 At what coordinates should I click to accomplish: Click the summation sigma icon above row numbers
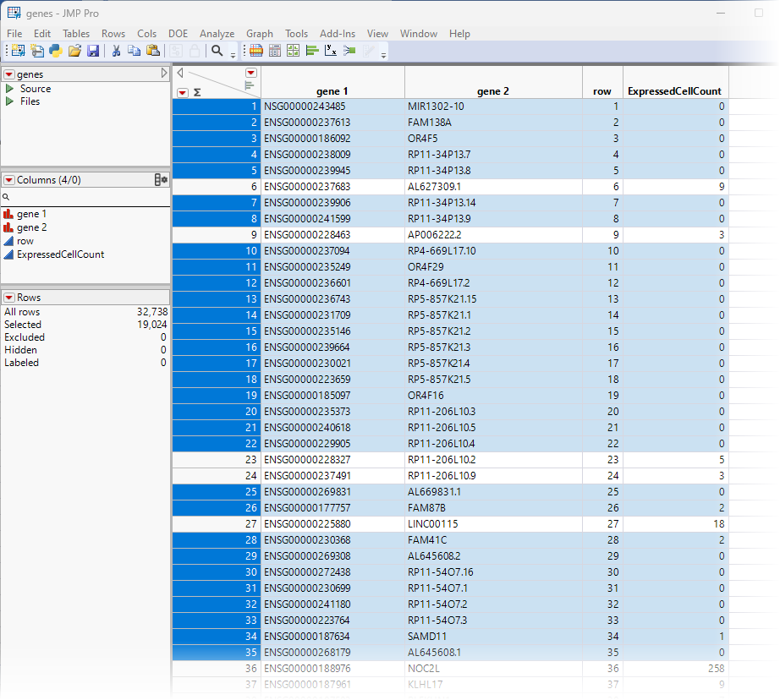(x=195, y=92)
